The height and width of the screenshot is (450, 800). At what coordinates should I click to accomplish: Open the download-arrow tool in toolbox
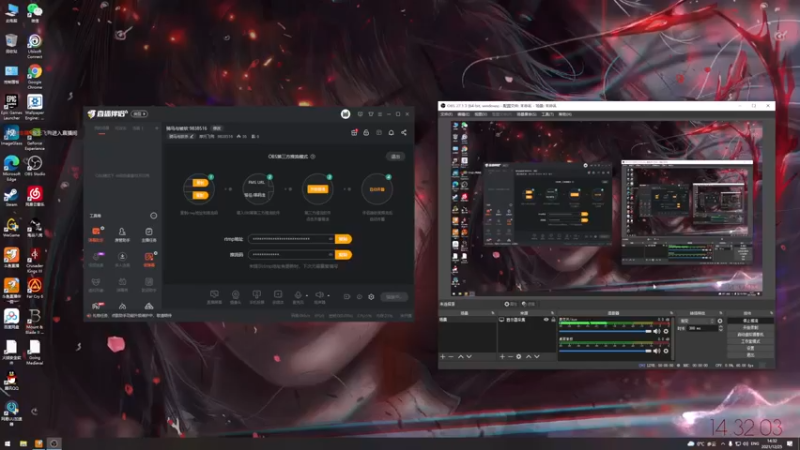pos(122,257)
